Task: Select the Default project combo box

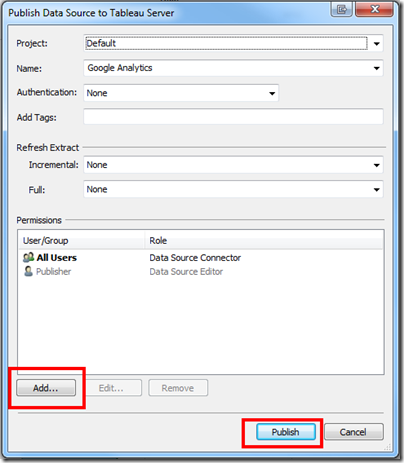Action: pyautogui.click(x=233, y=43)
